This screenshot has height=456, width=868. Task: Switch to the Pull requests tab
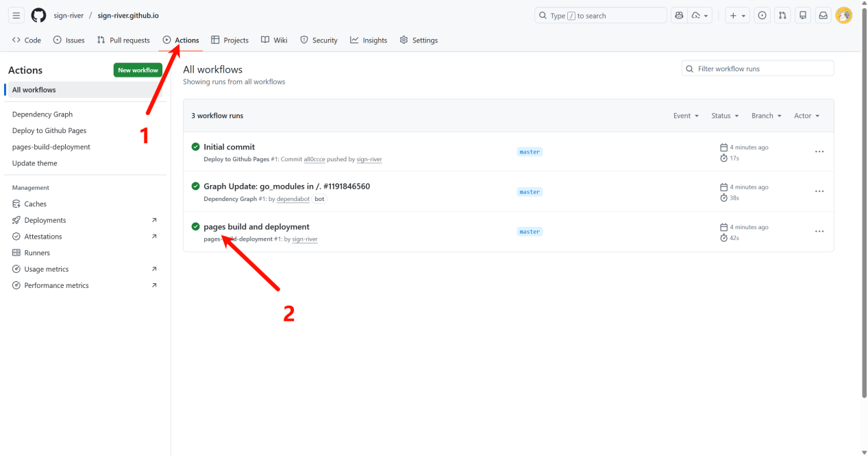[x=123, y=40]
